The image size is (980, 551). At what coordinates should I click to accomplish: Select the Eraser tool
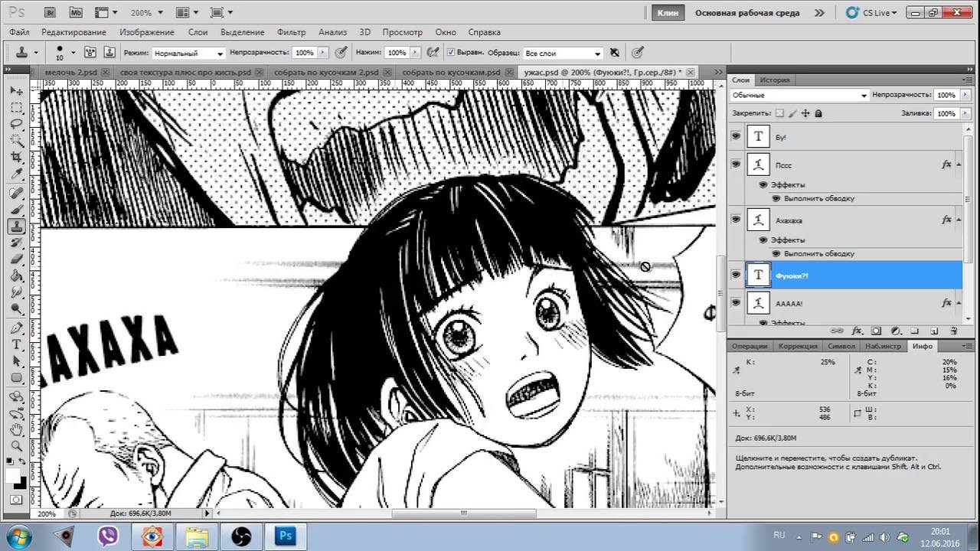coord(16,259)
